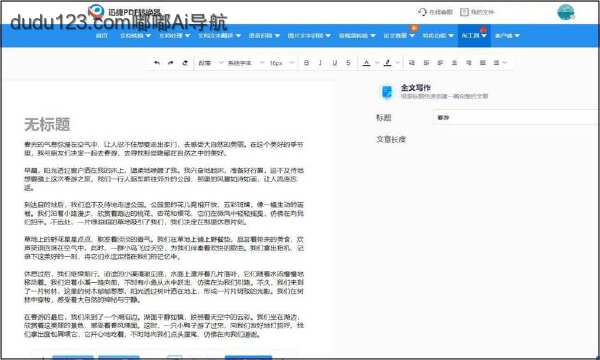Apply the font color A button
This screenshot has height=360, width=600.
(x=367, y=63)
